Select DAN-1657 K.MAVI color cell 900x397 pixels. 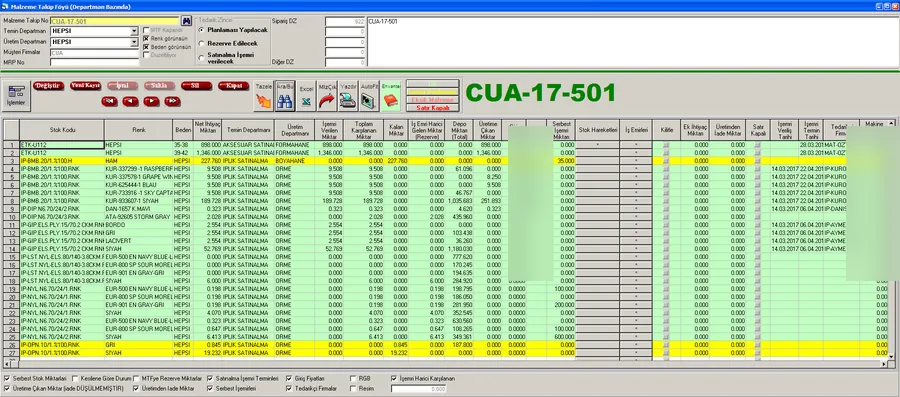[x=139, y=209]
